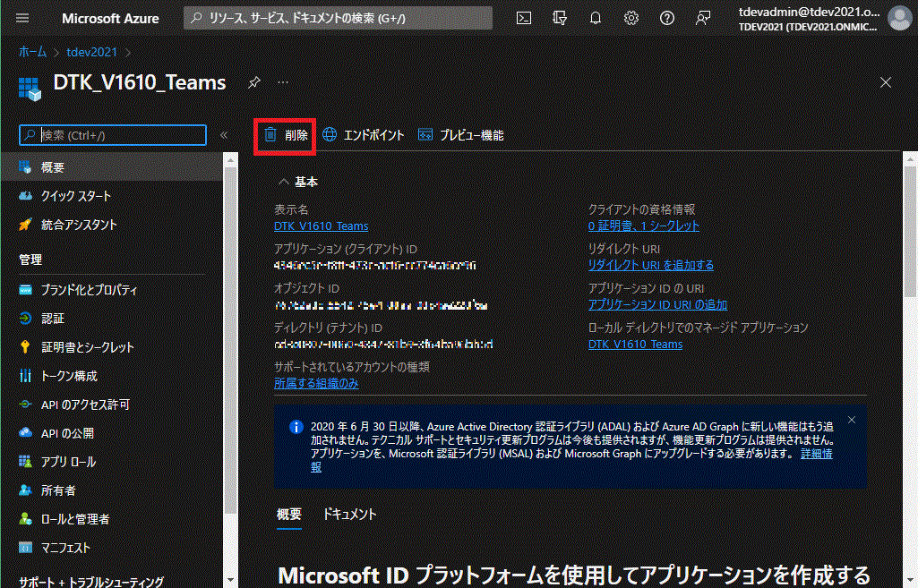Focus the menu search field
The image size is (918, 588).
point(113,135)
